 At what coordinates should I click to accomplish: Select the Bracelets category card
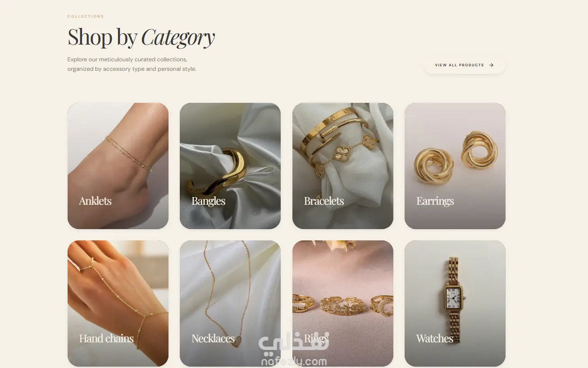(343, 166)
